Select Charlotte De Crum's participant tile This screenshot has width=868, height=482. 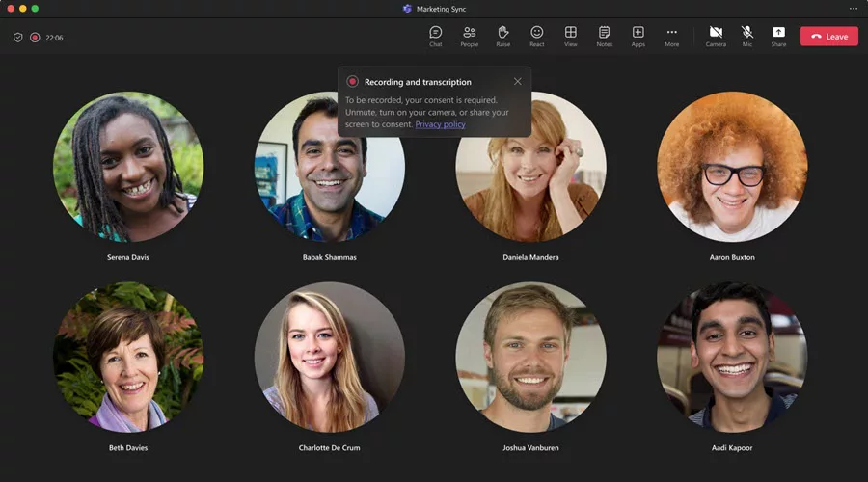[330, 357]
